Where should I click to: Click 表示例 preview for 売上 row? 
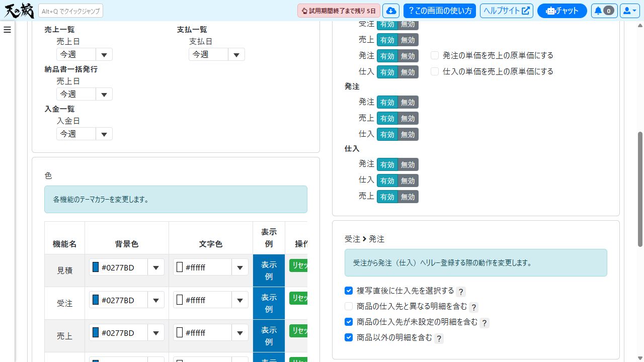[x=269, y=336]
